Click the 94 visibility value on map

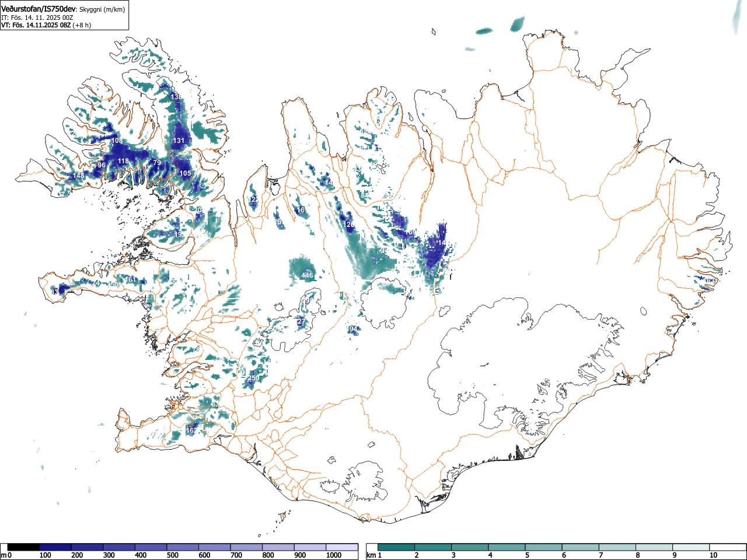point(353,330)
